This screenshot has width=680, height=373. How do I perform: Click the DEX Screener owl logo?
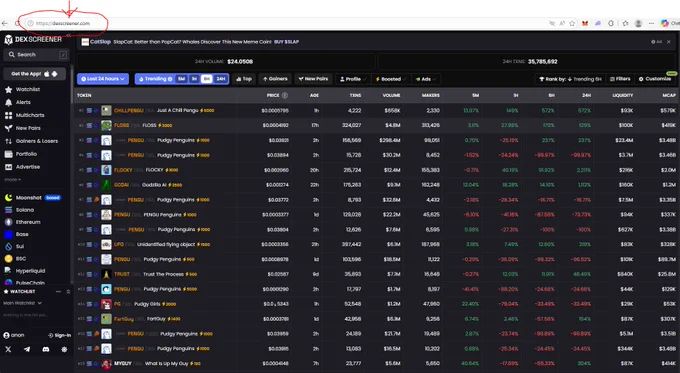(x=8, y=39)
